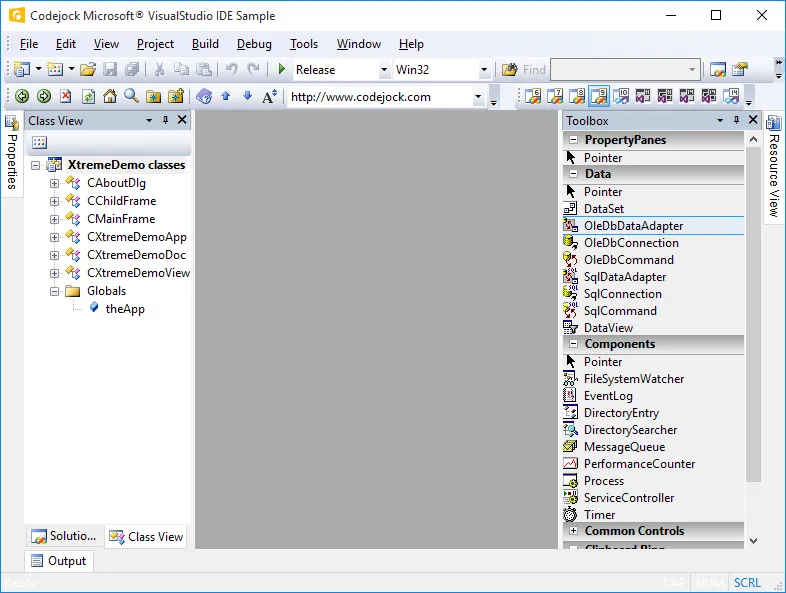The height and width of the screenshot is (593, 786).
Task: Click the Toolbox scrollbar up arrow
Action: [x=753, y=139]
